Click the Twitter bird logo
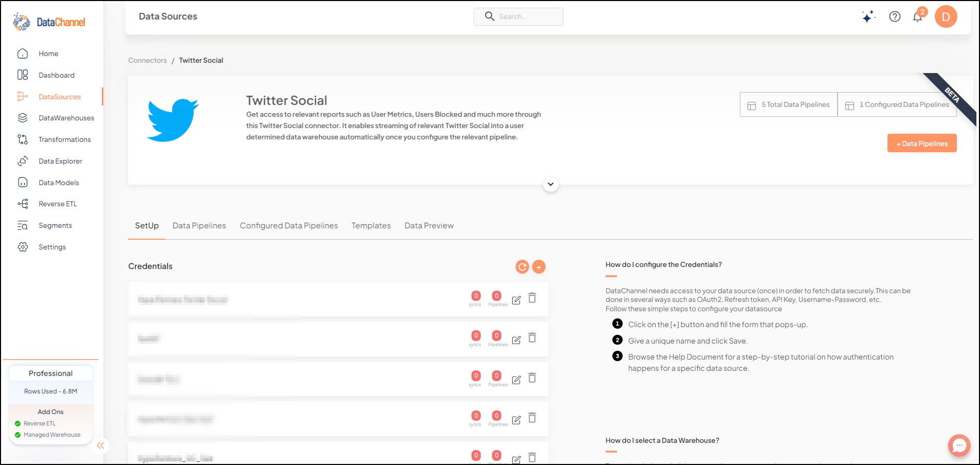Image resolution: width=980 pixels, height=465 pixels. [x=173, y=120]
